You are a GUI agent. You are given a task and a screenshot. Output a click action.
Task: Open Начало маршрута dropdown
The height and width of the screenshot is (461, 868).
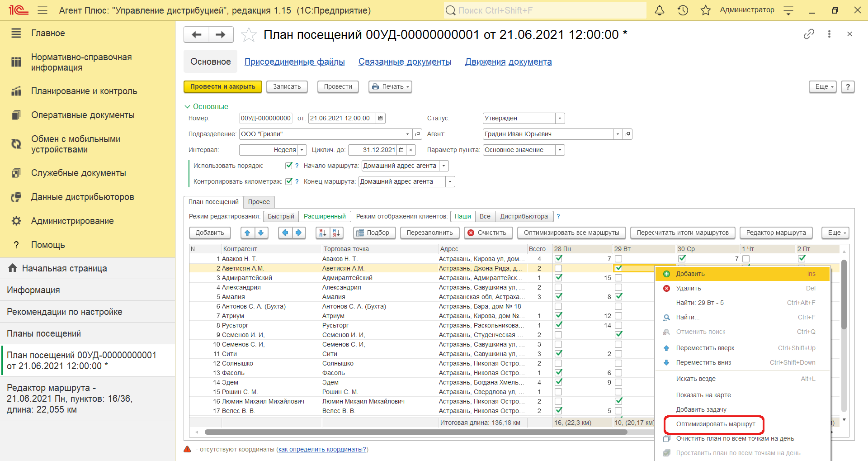point(443,166)
